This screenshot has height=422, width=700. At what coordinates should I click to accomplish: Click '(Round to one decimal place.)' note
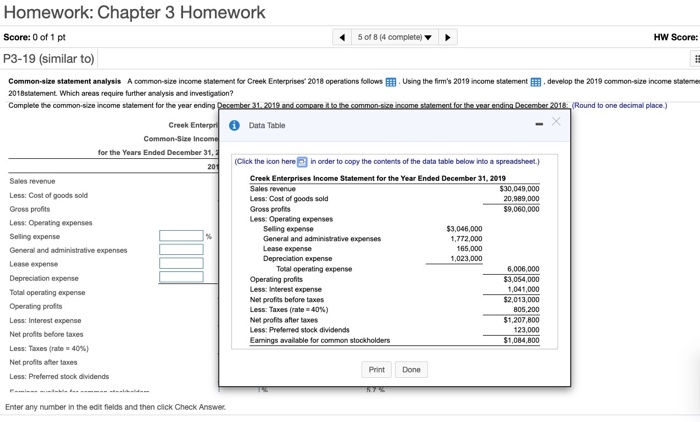tap(619, 106)
